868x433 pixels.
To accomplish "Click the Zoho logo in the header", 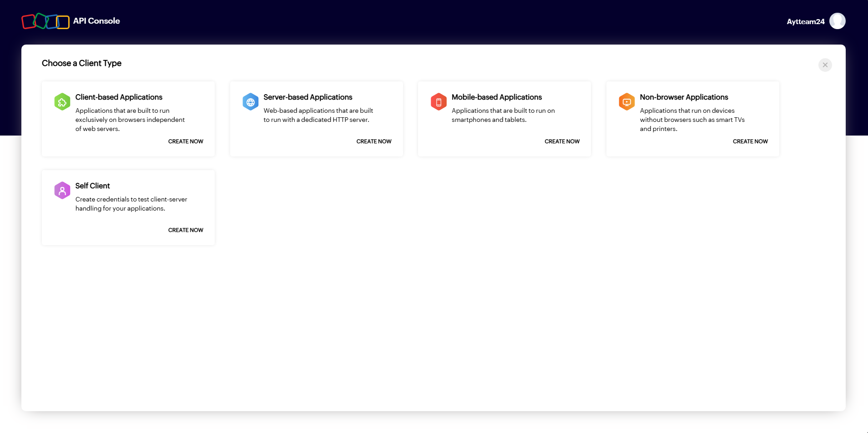I will [x=45, y=21].
